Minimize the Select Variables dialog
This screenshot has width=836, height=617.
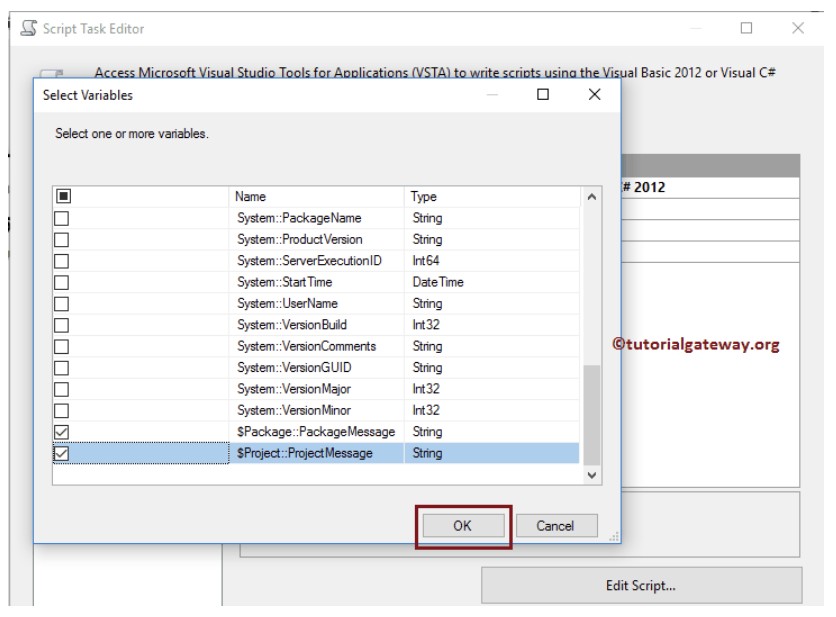tap(492, 95)
